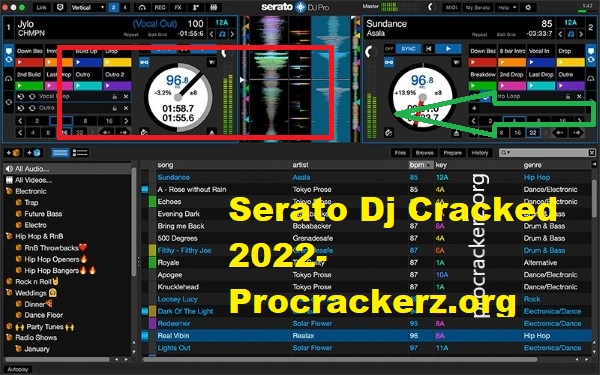600x375 pixels.
Task: Enable SYNC on deck 2
Action: pyautogui.click(x=408, y=49)
